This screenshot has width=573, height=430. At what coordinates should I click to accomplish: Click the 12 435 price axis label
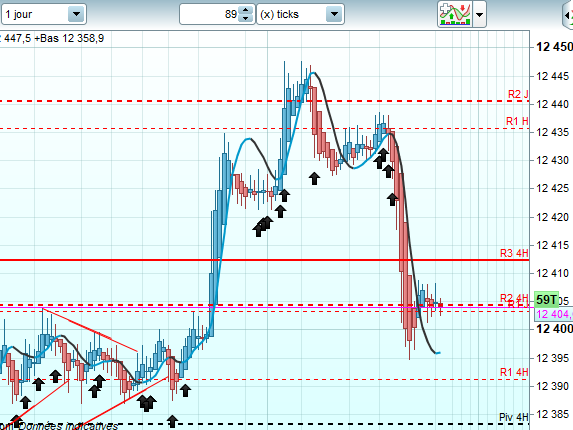click(x=553, y=132)
